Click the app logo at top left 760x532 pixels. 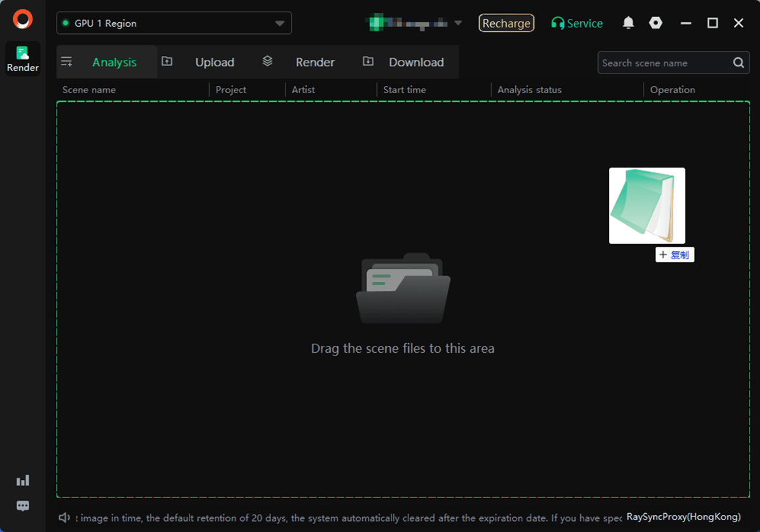click(23, 20)
